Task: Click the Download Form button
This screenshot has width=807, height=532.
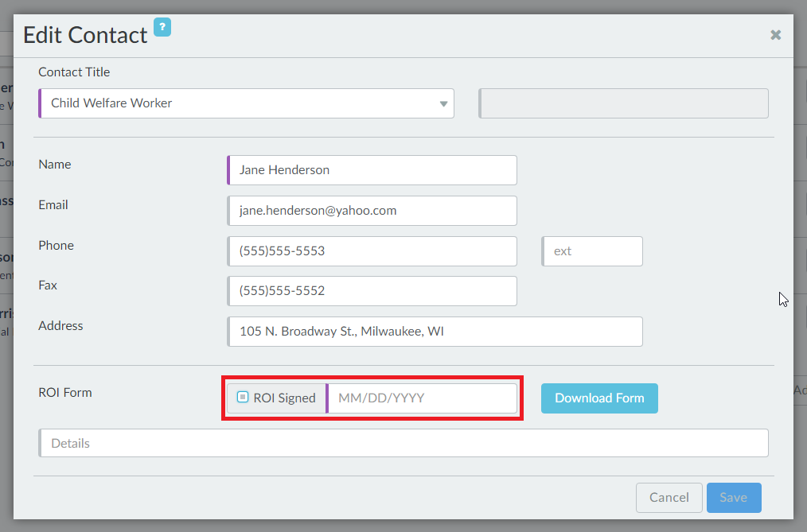Action: pyautogui.click(x=599, y=398)
